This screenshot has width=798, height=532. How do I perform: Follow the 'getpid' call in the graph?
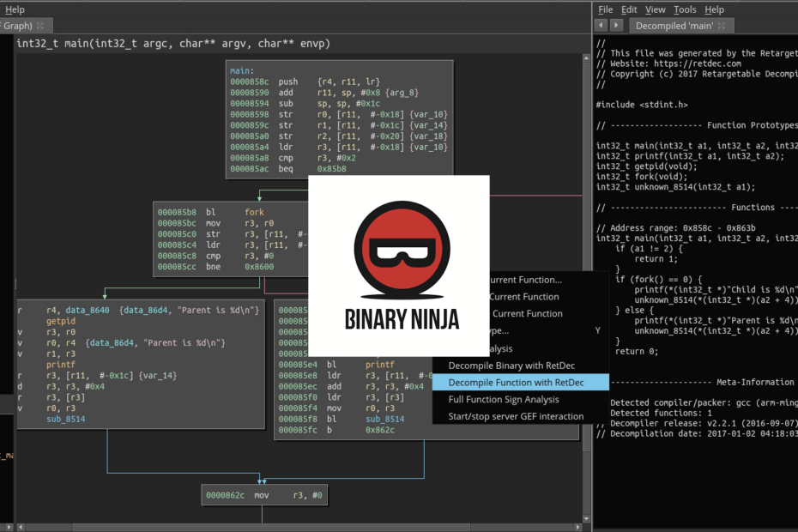(61, 321)
